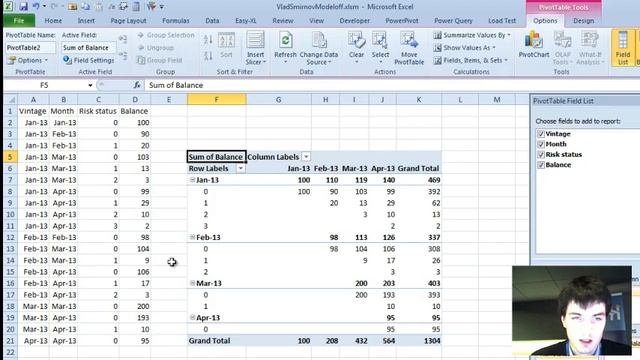The image size is (640, 360).
Task: Insert a PivotChart
Action: click(534, 45)
